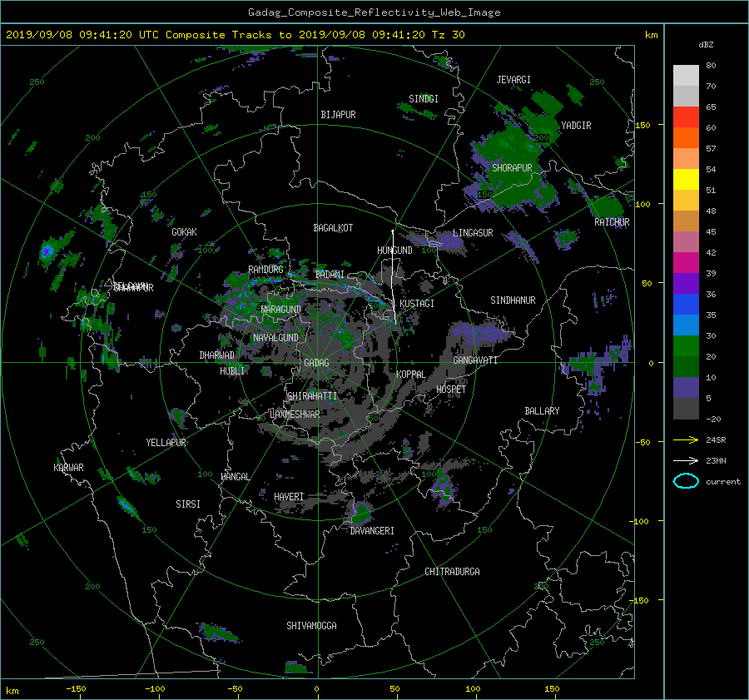Click the BALLARY city label
Screen dimensions: 749x700
point(542,411)
